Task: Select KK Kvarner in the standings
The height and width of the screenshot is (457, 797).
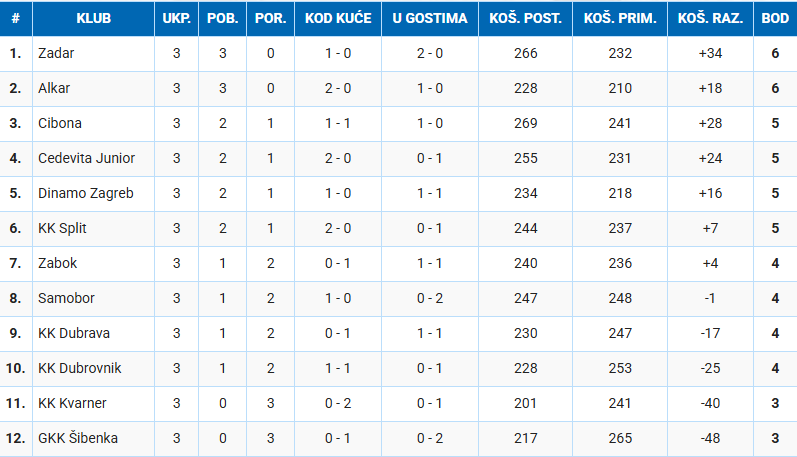Action: point(72,403)
